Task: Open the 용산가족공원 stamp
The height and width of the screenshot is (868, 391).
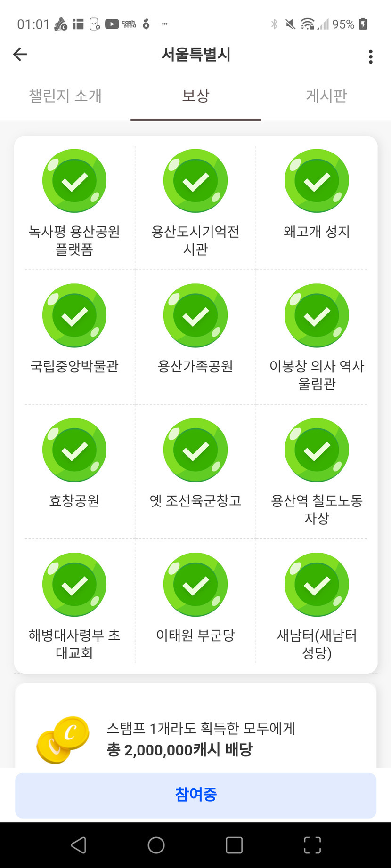Action: point(195,316)
